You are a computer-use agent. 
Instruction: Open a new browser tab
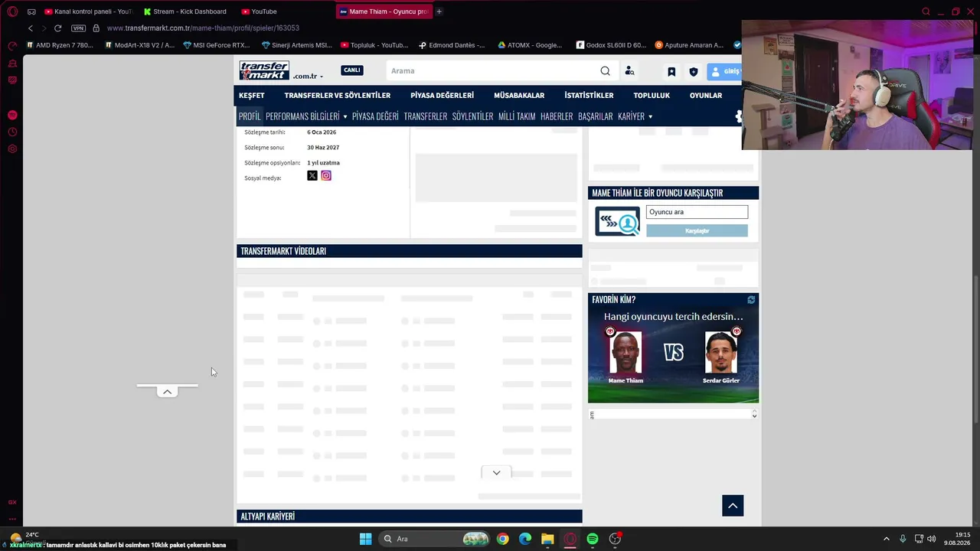tap(439, 11)
